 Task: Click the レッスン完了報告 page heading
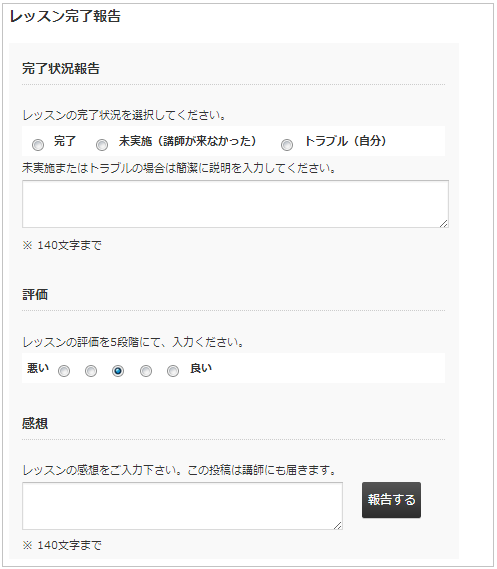tap(65, 16)
